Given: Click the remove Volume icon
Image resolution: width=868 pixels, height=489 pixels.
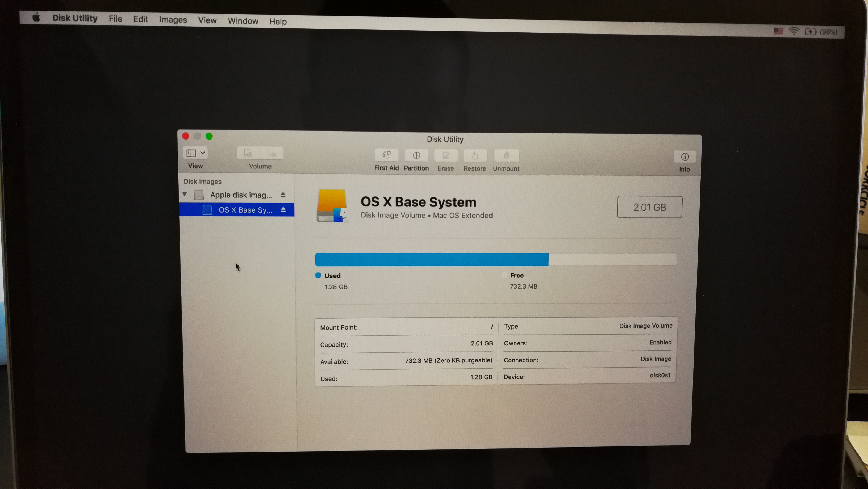Looking at the screenshot, I should [273, 154].
